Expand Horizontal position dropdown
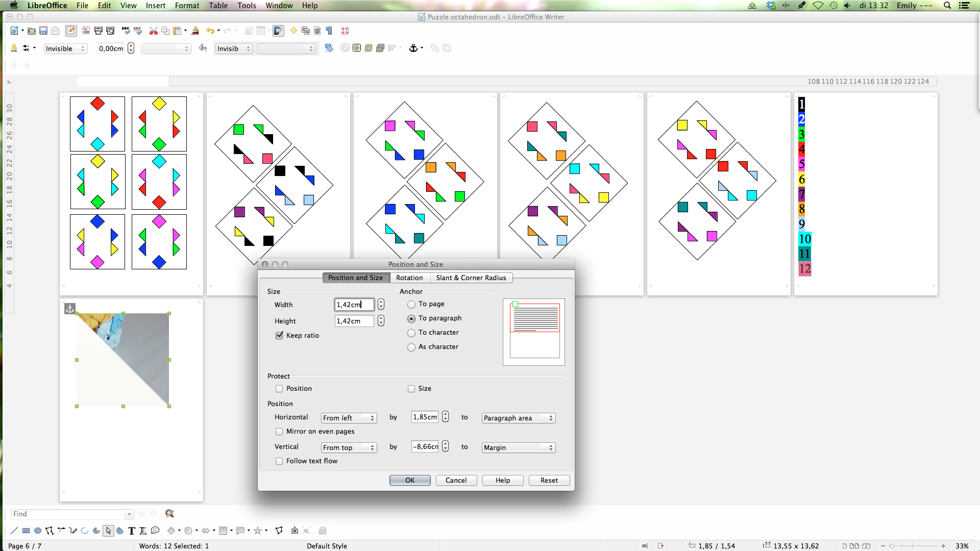This screenshot has height=551, width=980. click(x=348, y=417)
